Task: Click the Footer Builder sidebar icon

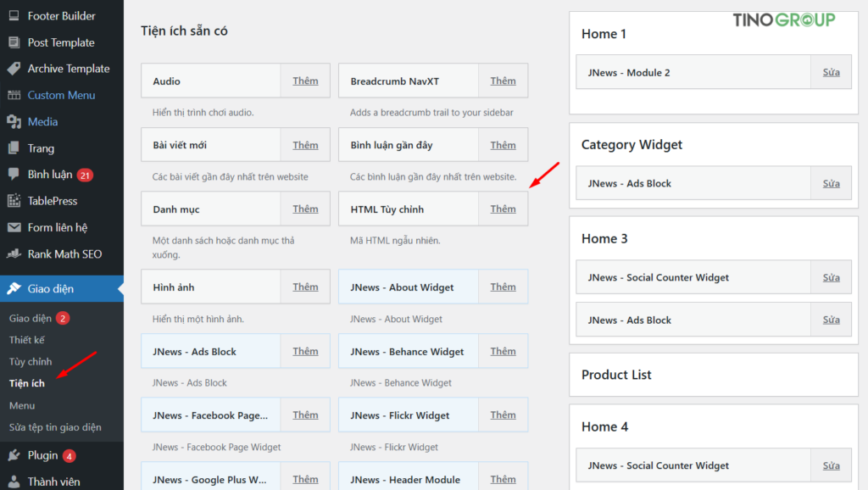Action: click(14, 15)
